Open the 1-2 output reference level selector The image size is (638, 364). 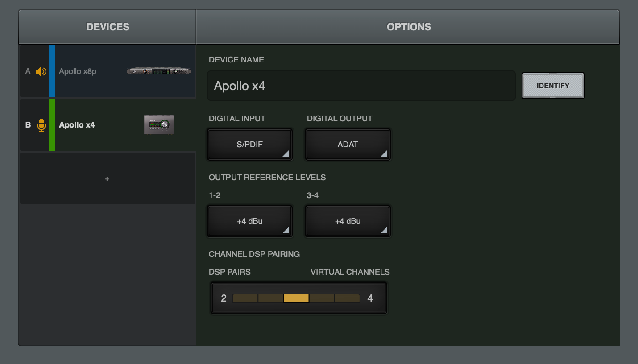click(249, 221)
